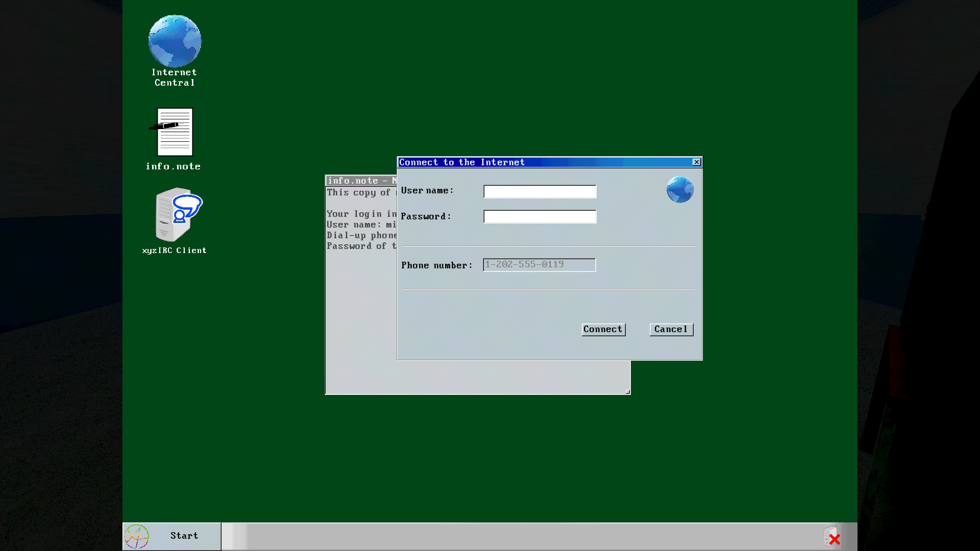Click the Phone number field
980x551 pixels.
[x=539, y=265]
